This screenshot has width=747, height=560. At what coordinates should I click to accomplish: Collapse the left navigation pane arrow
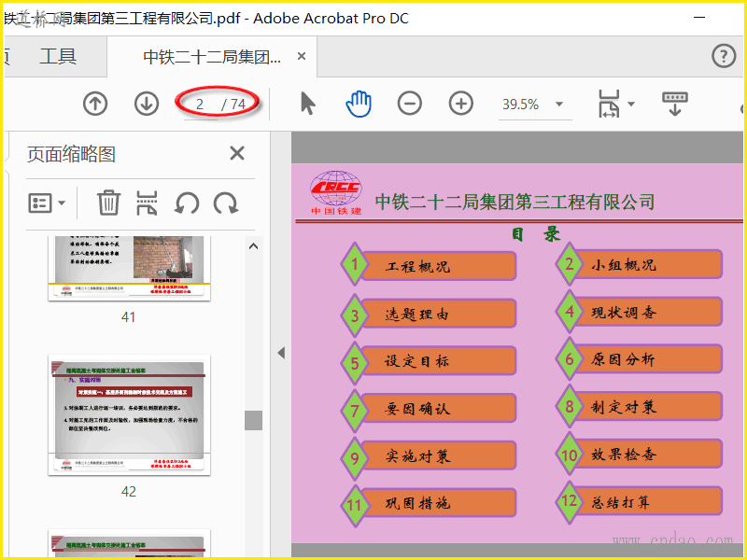click(x=281, y=353)
